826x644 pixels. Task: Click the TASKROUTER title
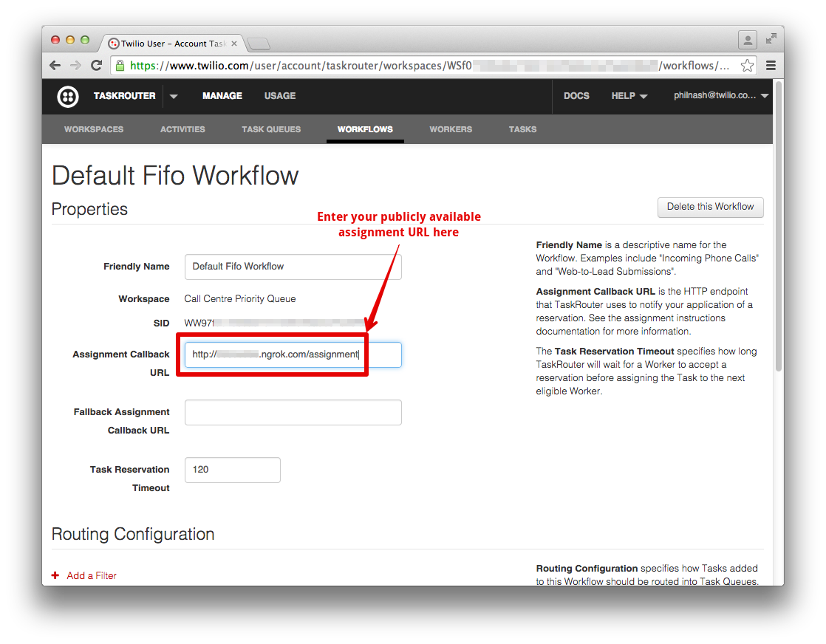[124, 96]
